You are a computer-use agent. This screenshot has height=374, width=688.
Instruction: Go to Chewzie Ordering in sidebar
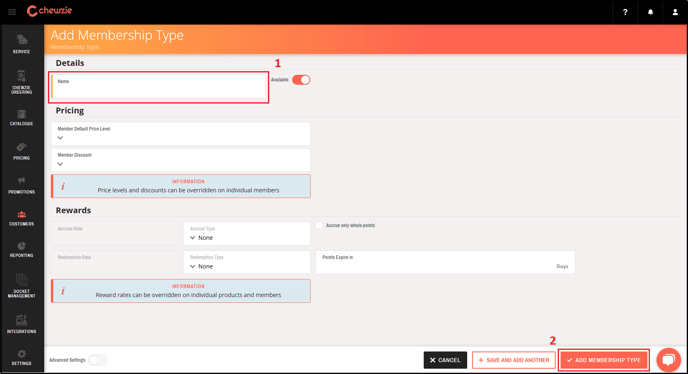coord(22,82)
